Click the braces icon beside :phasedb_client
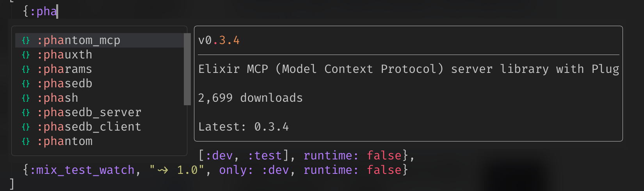 tap(26, 127)
